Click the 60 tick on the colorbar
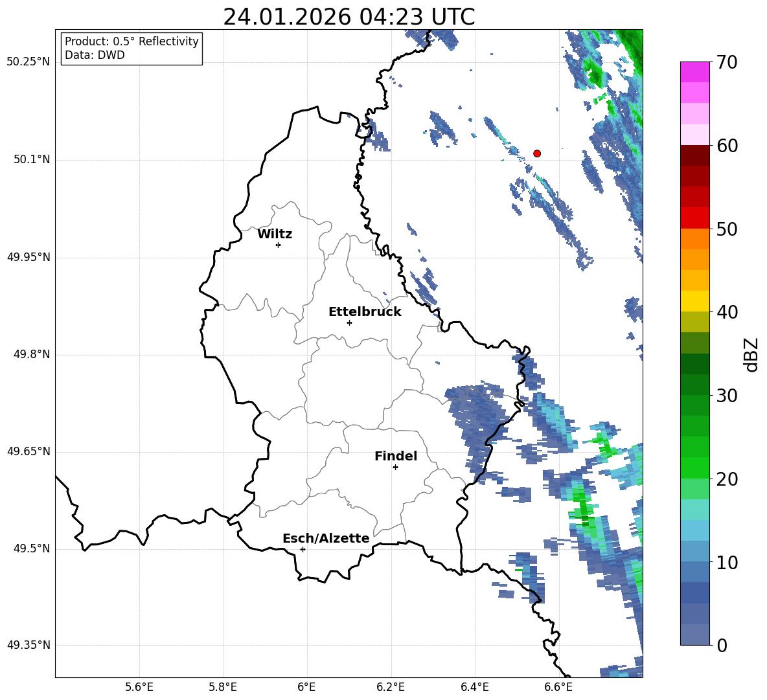 click(727, 146)
